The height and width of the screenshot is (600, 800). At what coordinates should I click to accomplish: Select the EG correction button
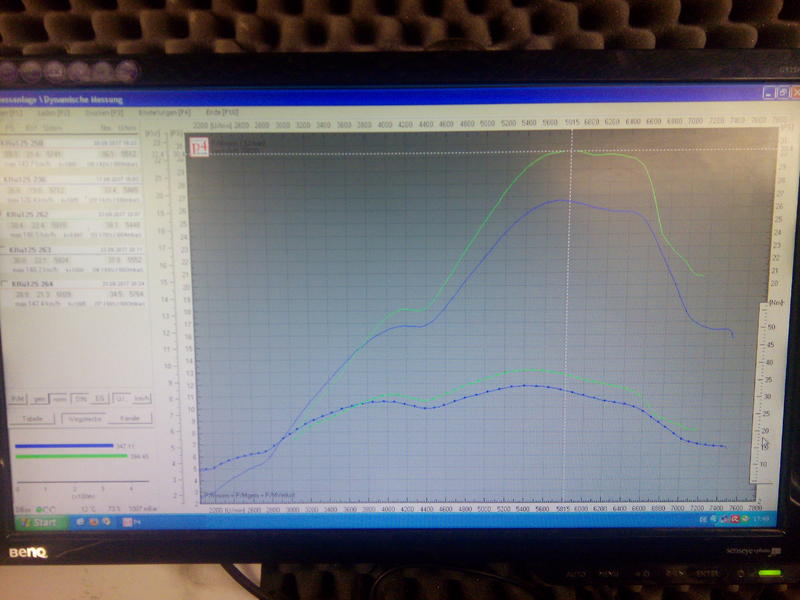point(100,398)
